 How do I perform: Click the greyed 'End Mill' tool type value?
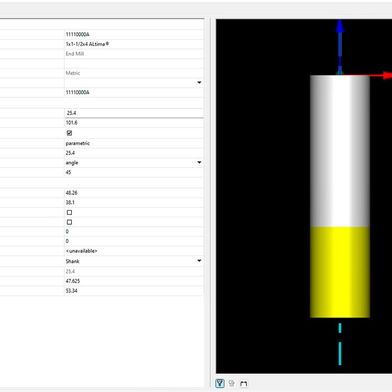[x=75, y=54]
